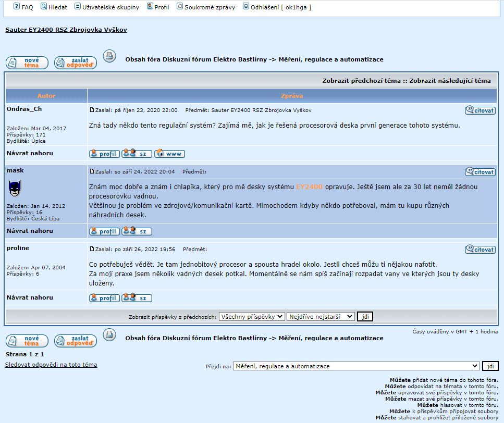This screenshot has height=423, width=504.
Task: Quote the post by proline
Action: [x=480, y=250]
